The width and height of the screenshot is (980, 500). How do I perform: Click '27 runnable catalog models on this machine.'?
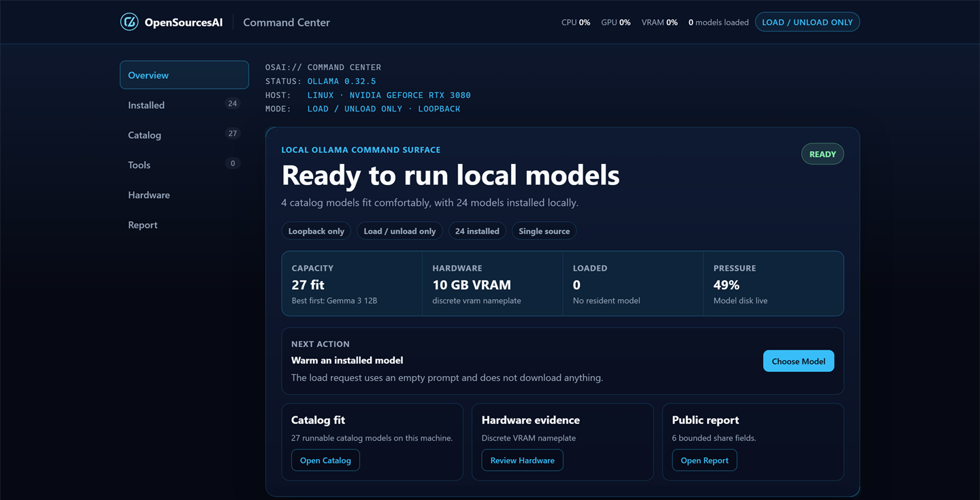(x=372, y=438)
